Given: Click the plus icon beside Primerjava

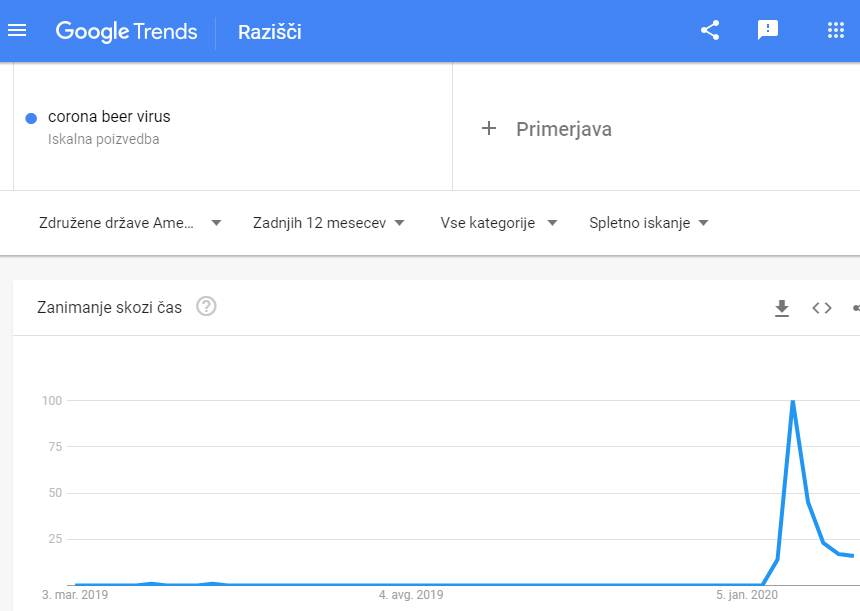Looking at the screenshot, I should click(489, 128).
